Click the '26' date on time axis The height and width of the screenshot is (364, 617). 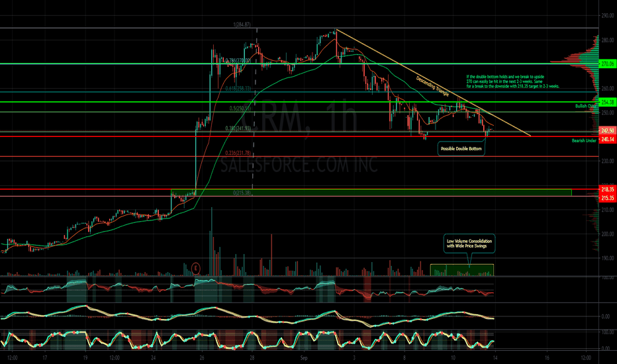tap(202, 357)
